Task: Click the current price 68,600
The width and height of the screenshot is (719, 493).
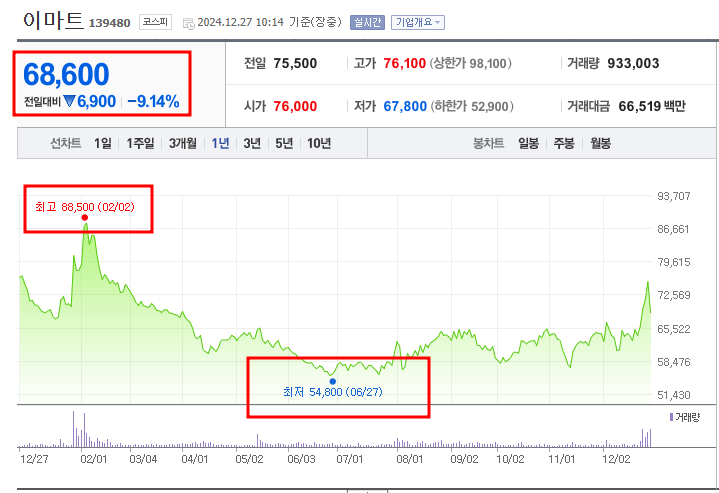Action: (66, 74)
